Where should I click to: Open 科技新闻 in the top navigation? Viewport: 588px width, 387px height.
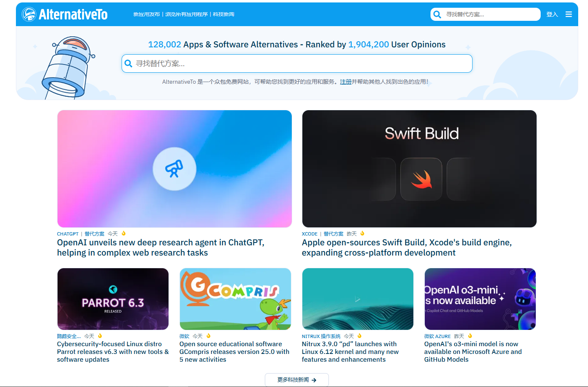[224, 14]
